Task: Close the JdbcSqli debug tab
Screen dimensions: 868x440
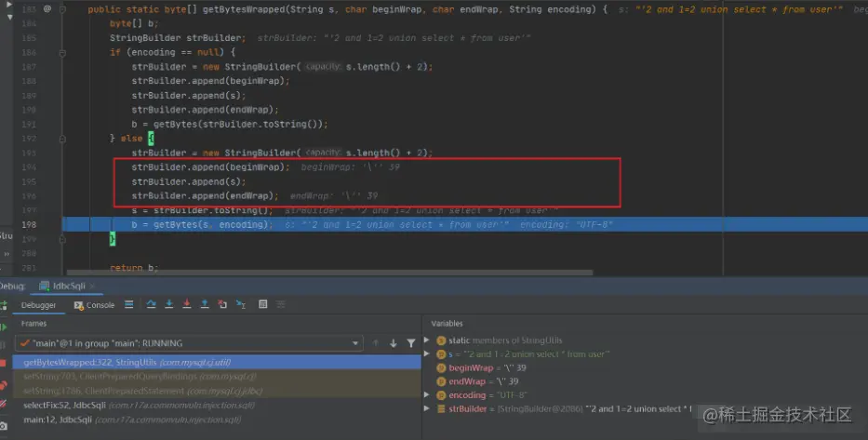Action: [92, 287]
